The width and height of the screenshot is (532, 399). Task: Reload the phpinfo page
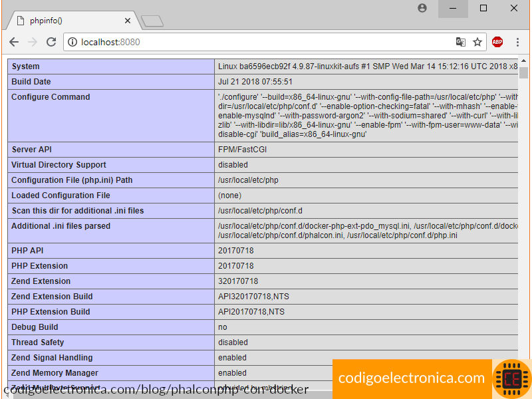pos(51,42)
